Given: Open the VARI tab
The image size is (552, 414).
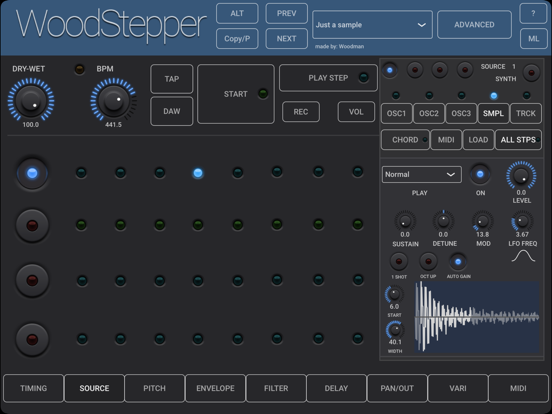Looking at the screenshot, I should pos(458,388).
